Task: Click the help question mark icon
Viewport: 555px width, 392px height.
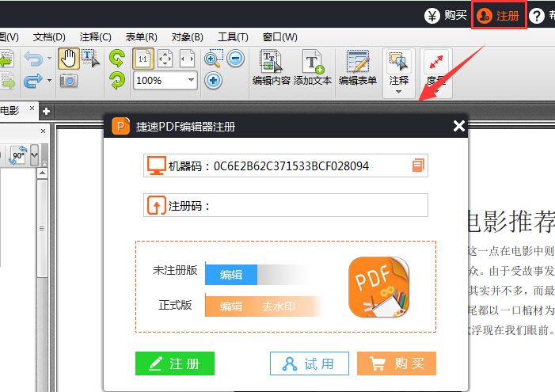Action: tap(537, 16)
